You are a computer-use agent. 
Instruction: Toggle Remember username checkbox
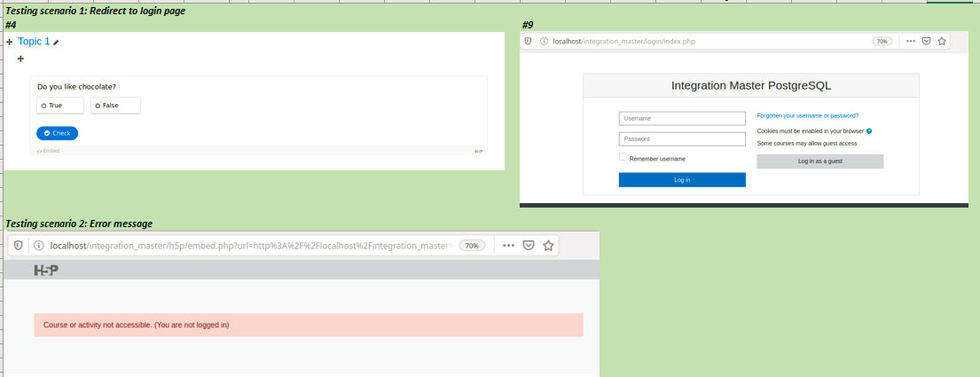tap(623, 157)
